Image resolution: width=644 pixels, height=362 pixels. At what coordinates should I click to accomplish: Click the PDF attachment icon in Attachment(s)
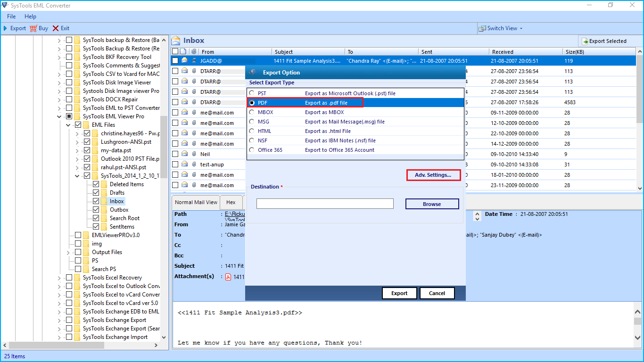coord(228,277)
